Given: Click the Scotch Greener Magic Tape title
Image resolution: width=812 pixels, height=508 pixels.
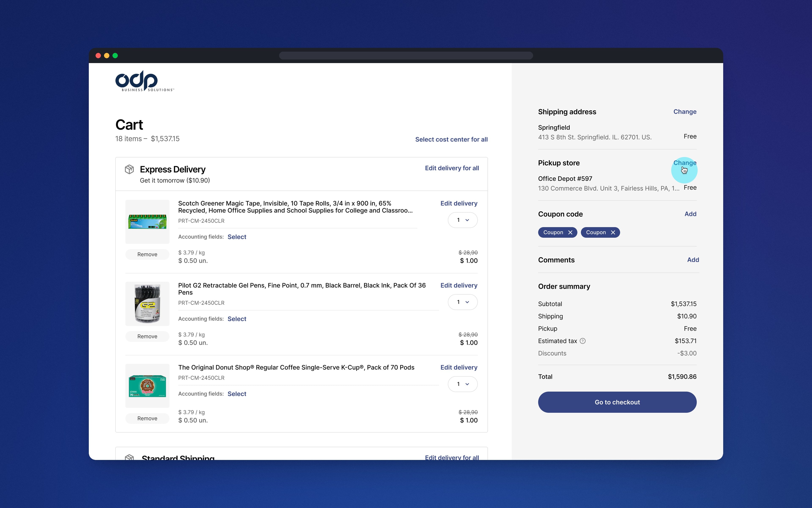Looking at the screenshot, I should (x=295, y=207).
